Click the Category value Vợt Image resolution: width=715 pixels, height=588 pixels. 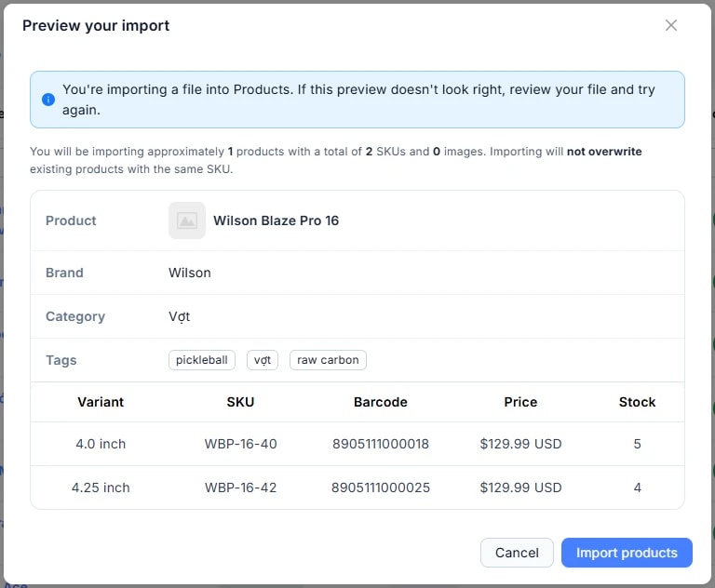click(x=179, y=316)
